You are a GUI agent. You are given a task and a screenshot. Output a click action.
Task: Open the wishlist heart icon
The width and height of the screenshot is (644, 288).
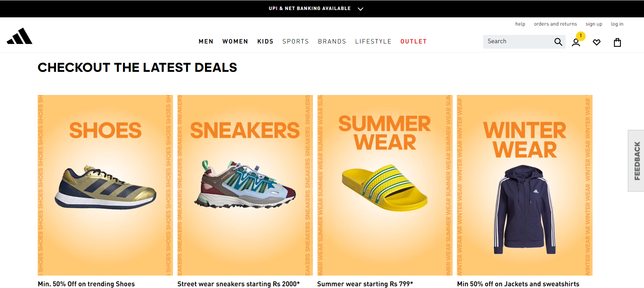597,42
